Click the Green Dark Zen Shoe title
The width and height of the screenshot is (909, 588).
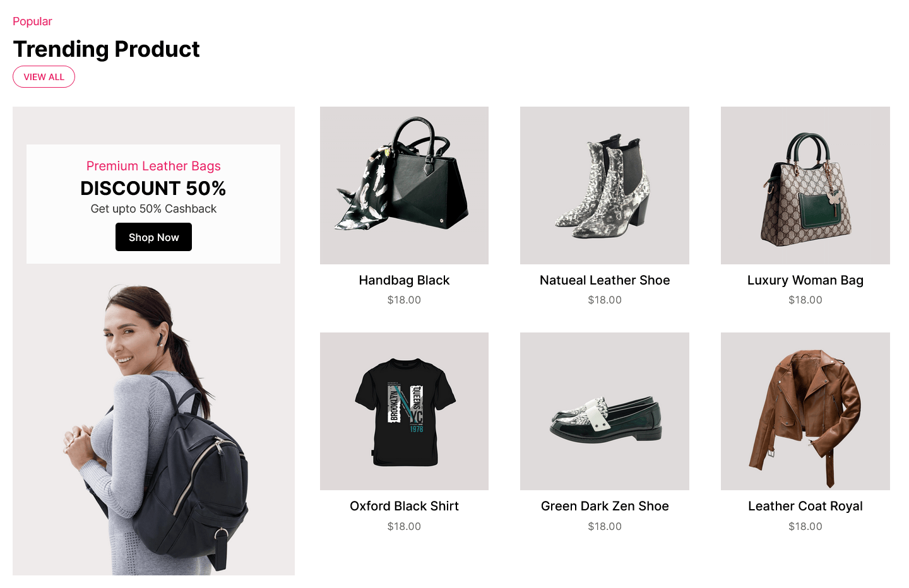click(605, 506)
